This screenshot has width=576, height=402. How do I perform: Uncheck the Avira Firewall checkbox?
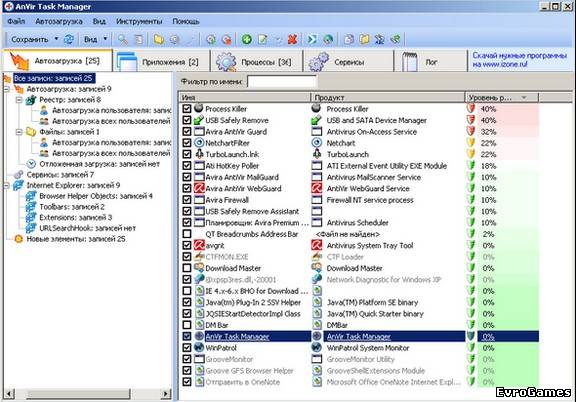(x=187, y=200)
